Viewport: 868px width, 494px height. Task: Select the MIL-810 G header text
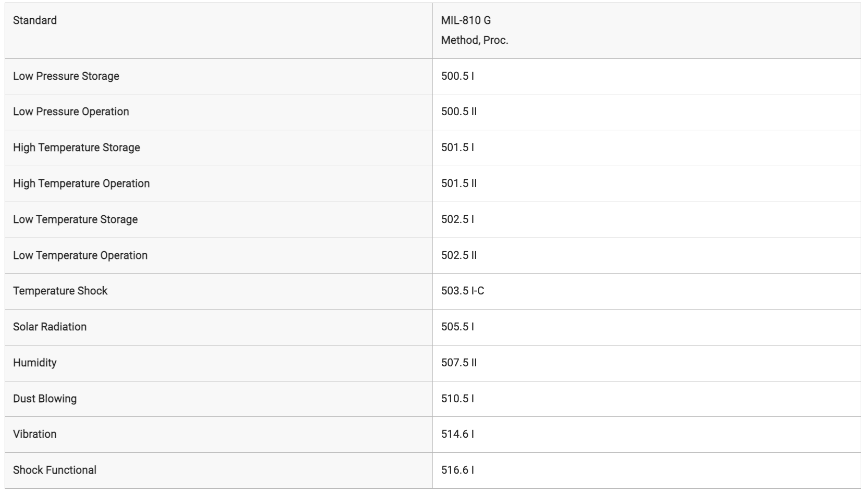(x=466, y=20)
